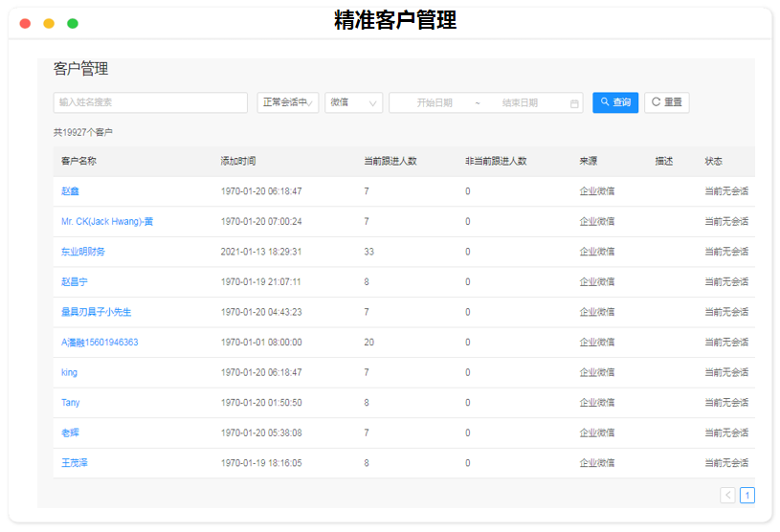The height and width of the screenshot is (532, 780).
Task: Open customer 赵昌宁 link
Action: point(75,282)
